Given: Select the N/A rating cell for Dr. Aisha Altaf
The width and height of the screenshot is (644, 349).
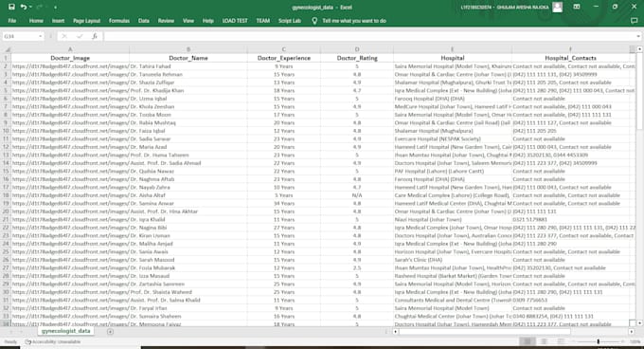Looking at the screenshot, I should (x=357, y=195).
